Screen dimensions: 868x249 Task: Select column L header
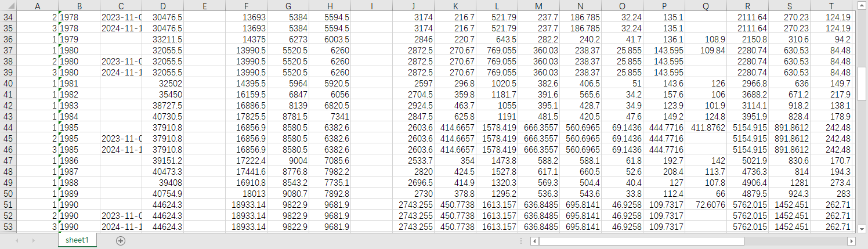[497, 6]
